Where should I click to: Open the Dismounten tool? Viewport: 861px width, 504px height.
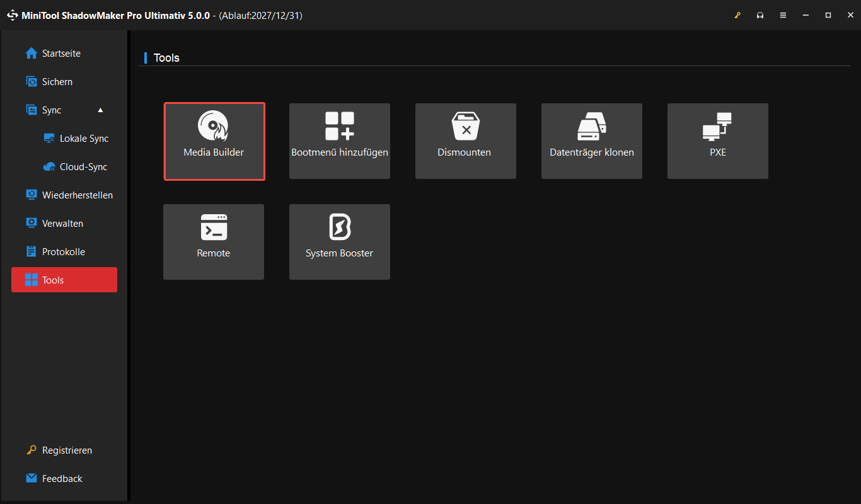click(x=466, y=141)
